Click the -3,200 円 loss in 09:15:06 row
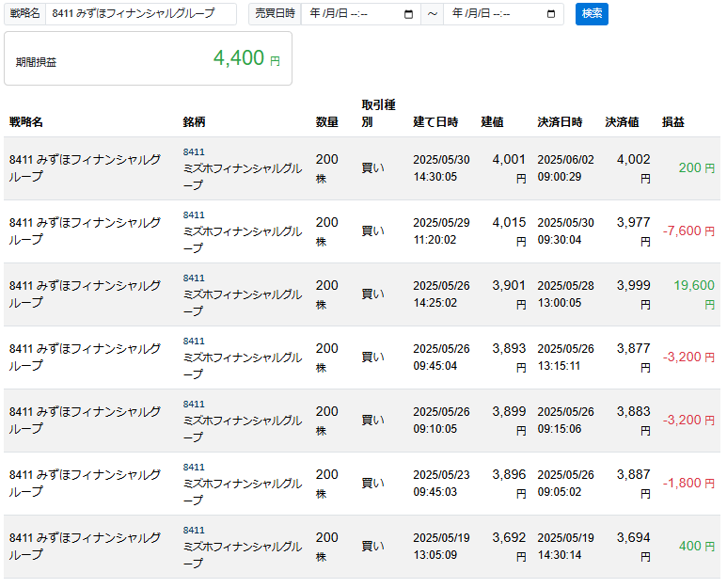This screenshot has width=727, height=588. (x=688, y=421)
